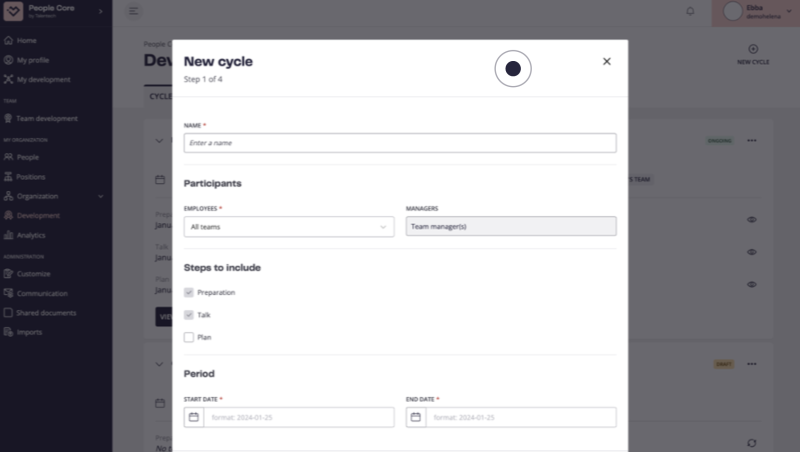Toggle the Talk checkbox
Viewport: 800px width, 452px height.
click(189, 315)
